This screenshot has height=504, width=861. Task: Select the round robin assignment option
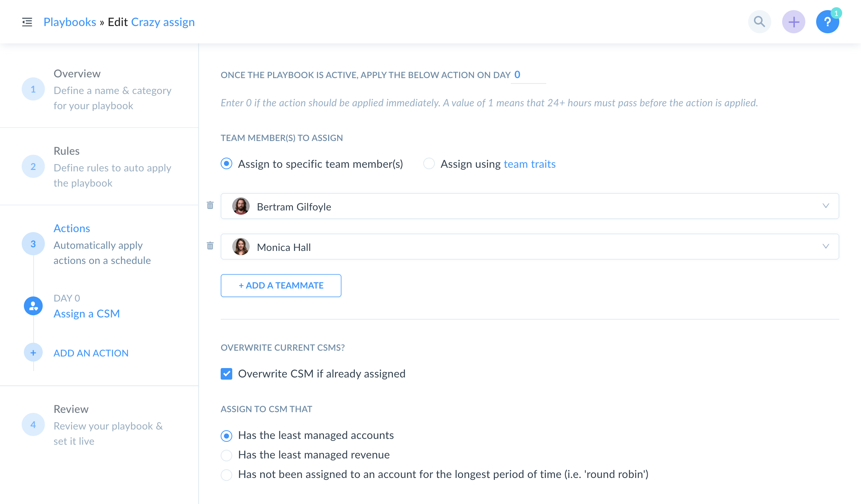226,474
